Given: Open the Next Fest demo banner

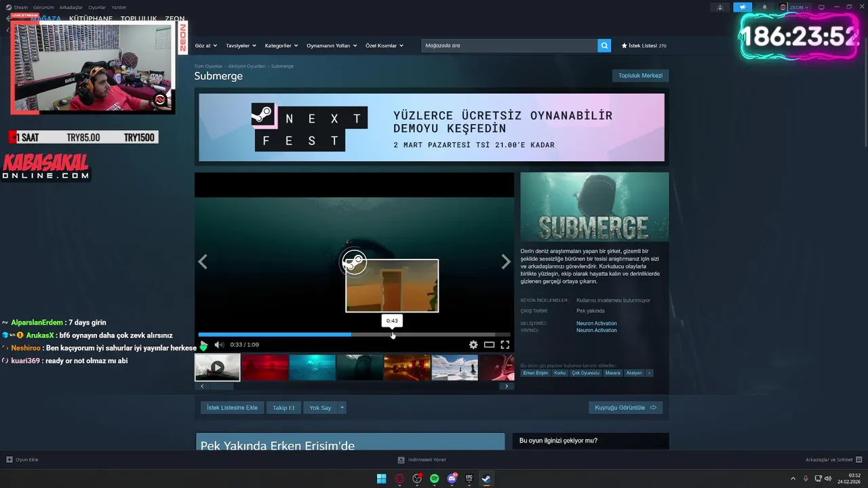Looking at the screenshot, I should 431,127.
